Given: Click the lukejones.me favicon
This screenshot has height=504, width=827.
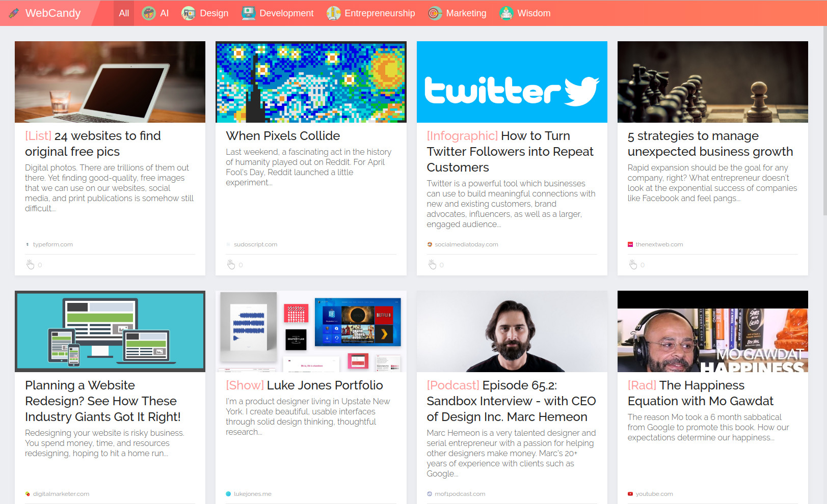Looking at the screenshot, I should [228, 494].
